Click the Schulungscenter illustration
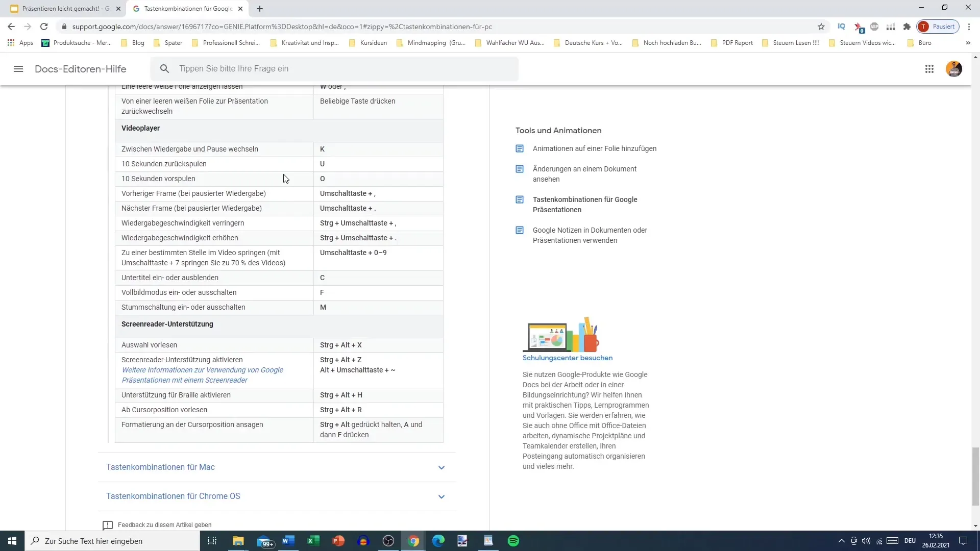 point(561,335)
